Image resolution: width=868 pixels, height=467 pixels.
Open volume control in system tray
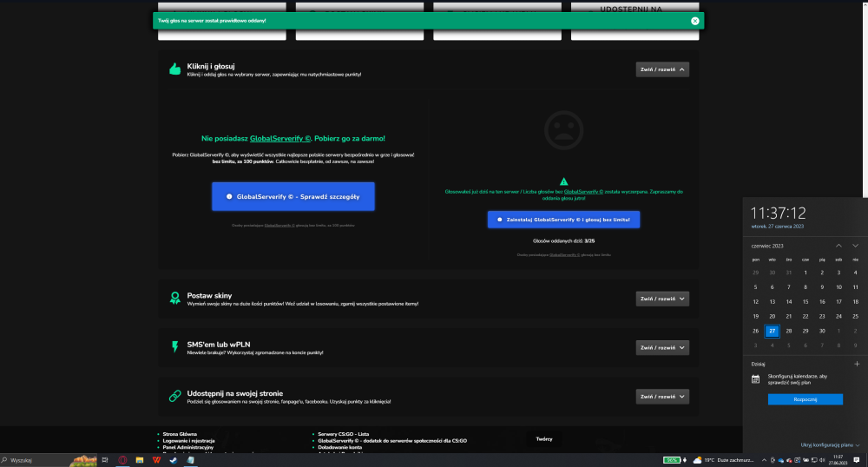pos(822,460)
